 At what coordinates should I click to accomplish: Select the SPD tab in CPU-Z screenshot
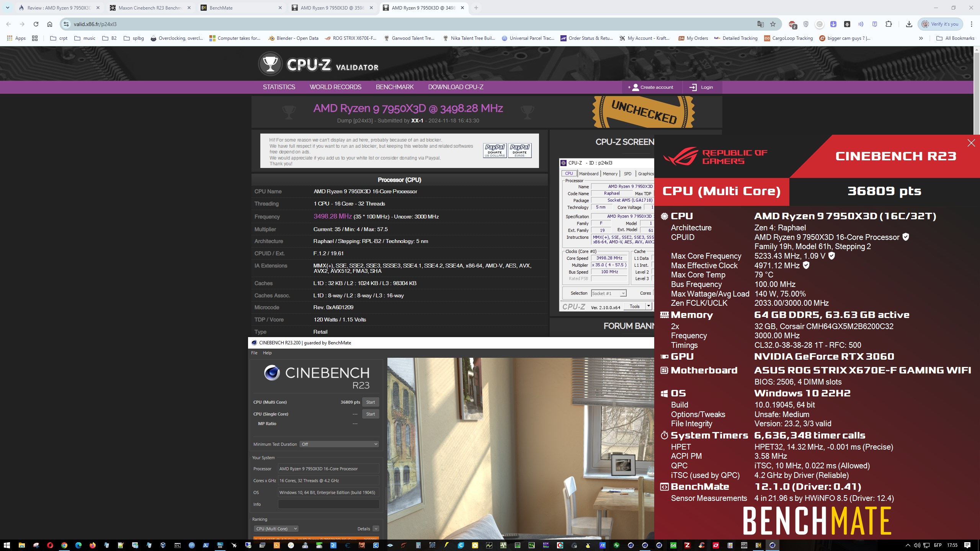click(x=627, y=174)
